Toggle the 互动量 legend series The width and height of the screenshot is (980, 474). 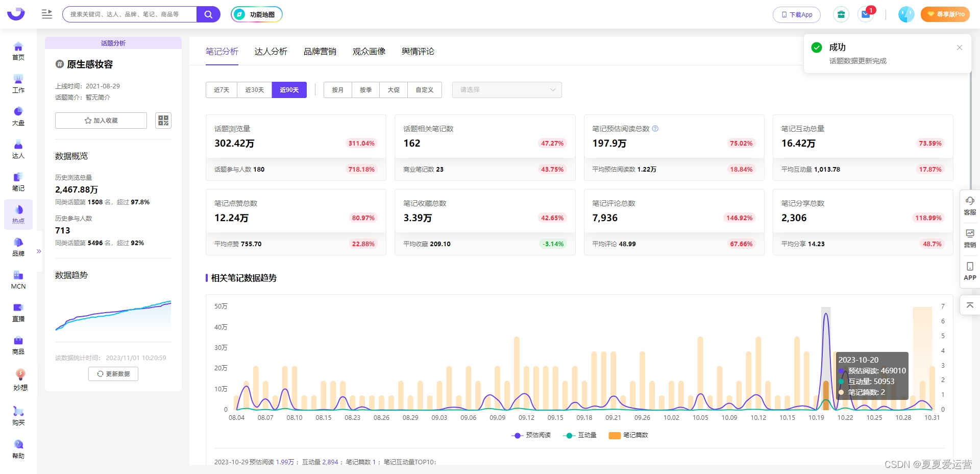[580, 435]
